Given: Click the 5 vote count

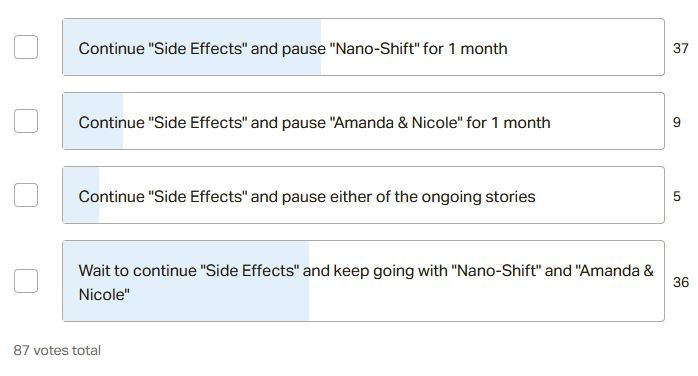Looking at the screenshot, I should 677,196.
